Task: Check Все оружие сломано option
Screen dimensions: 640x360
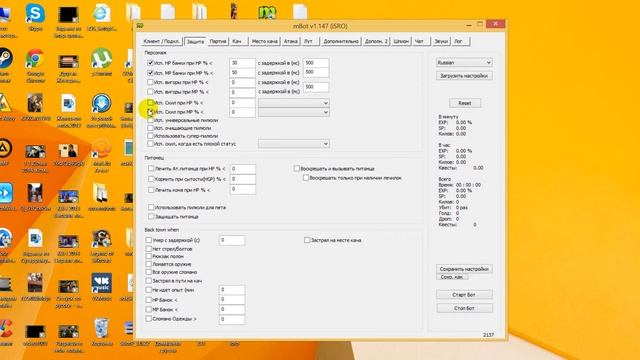Action: [x=149, y=272]
